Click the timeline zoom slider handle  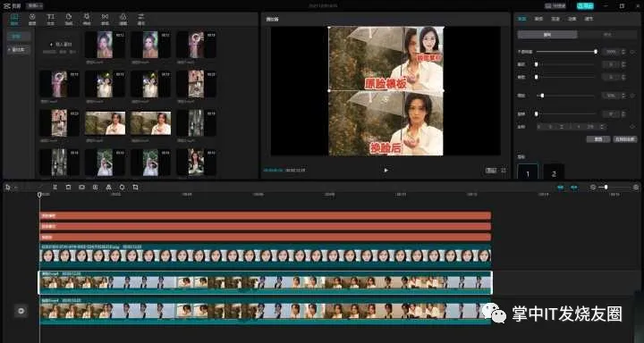click(606, 187)
